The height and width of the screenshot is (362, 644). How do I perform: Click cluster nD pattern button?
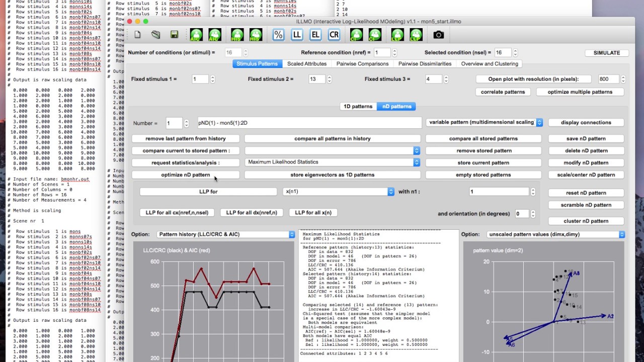click(586, 221)
